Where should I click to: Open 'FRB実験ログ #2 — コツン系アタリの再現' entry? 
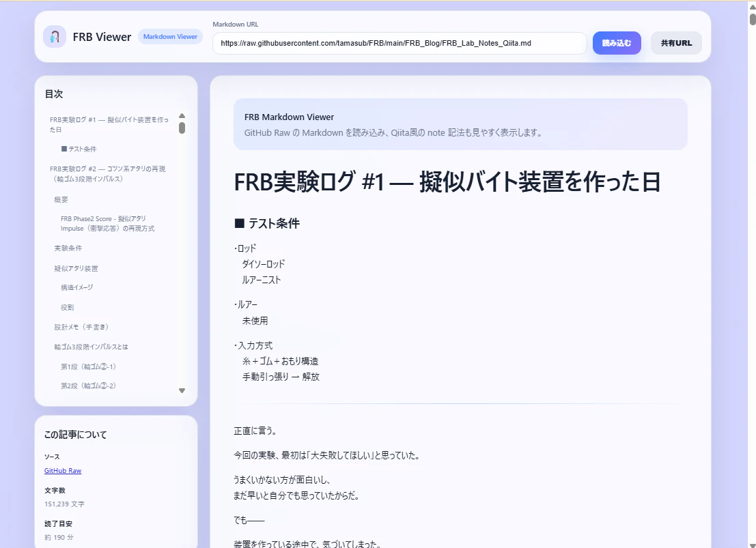click(107, 173)
